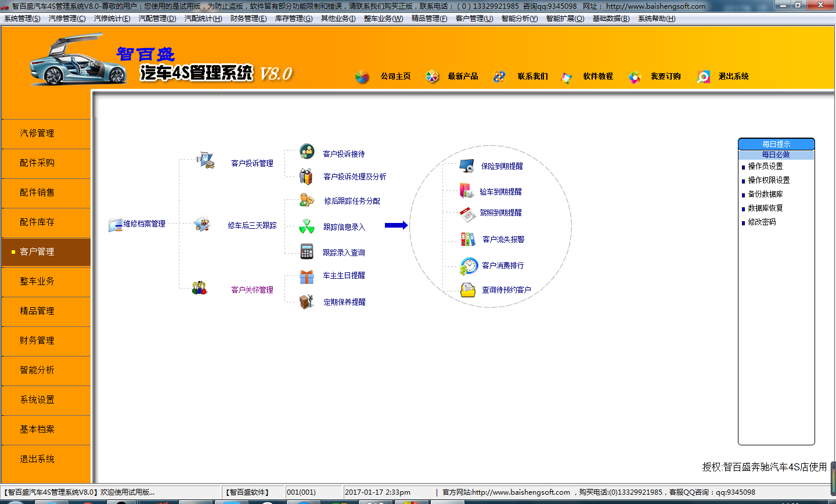Click the 客户投诉接待 icon
The image size is (836, 504).
tap(307, 152)
